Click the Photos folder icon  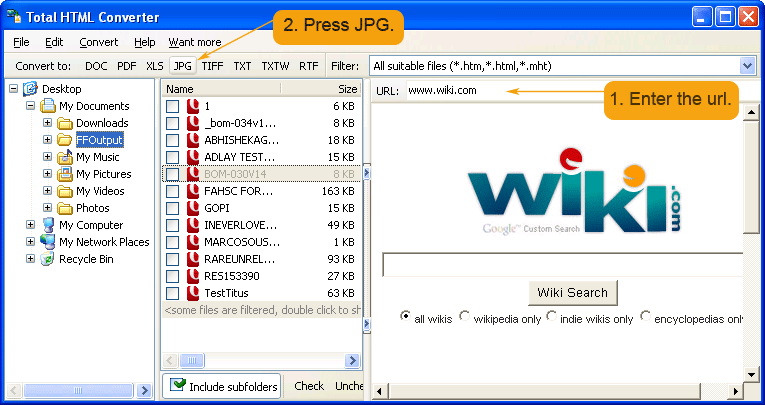coord(64,208)
